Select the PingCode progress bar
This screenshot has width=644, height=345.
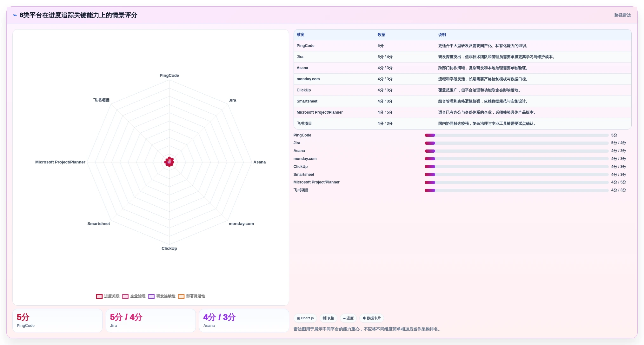(516, 135)
